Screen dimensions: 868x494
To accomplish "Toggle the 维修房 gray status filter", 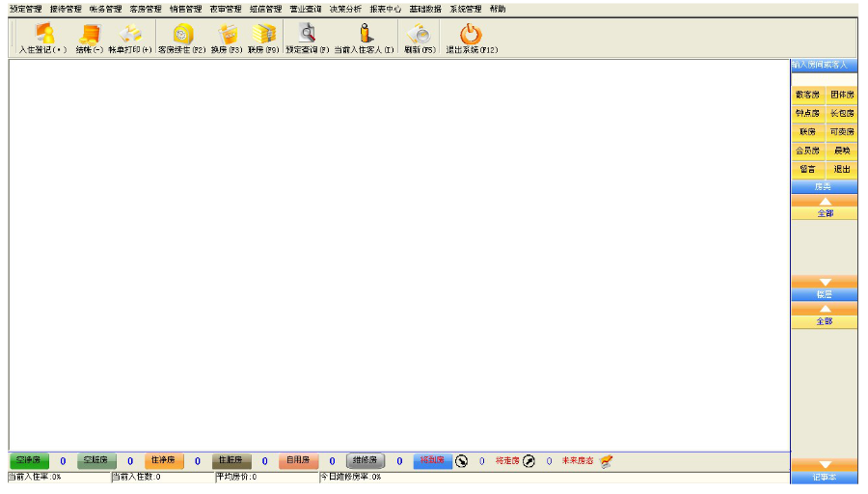I will (366, 461).
